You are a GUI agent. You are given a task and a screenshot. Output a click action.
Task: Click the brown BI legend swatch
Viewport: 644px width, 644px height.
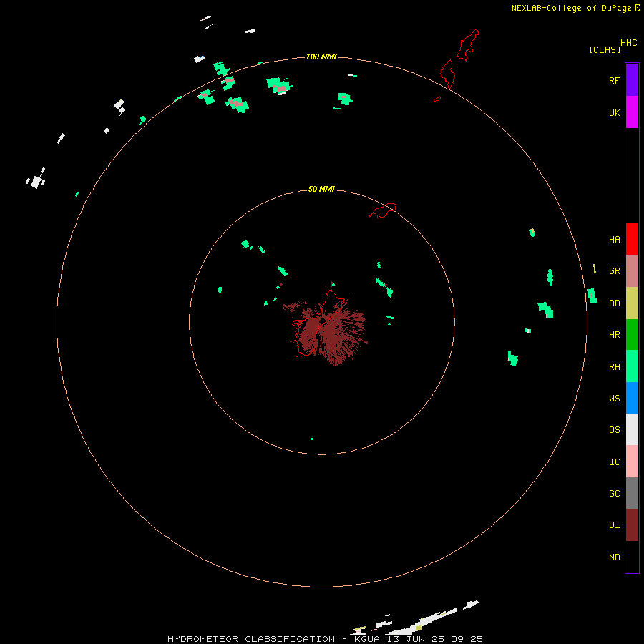pos(632,525)
